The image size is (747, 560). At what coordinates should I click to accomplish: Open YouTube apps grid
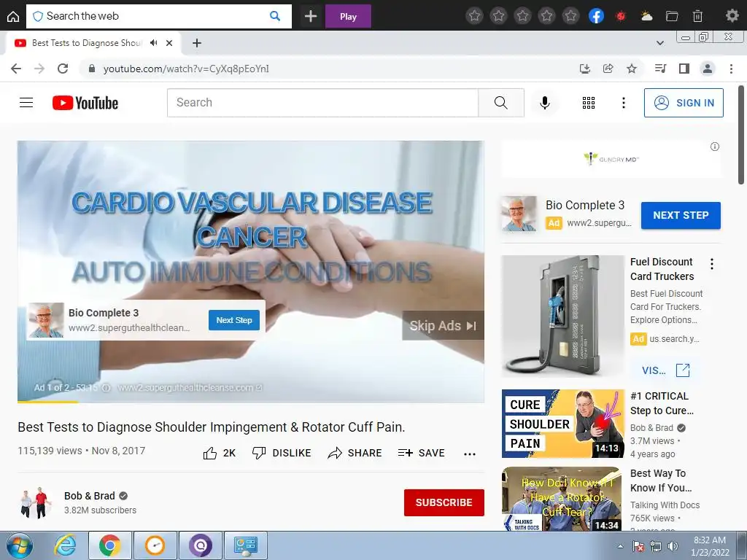[589, 102]
